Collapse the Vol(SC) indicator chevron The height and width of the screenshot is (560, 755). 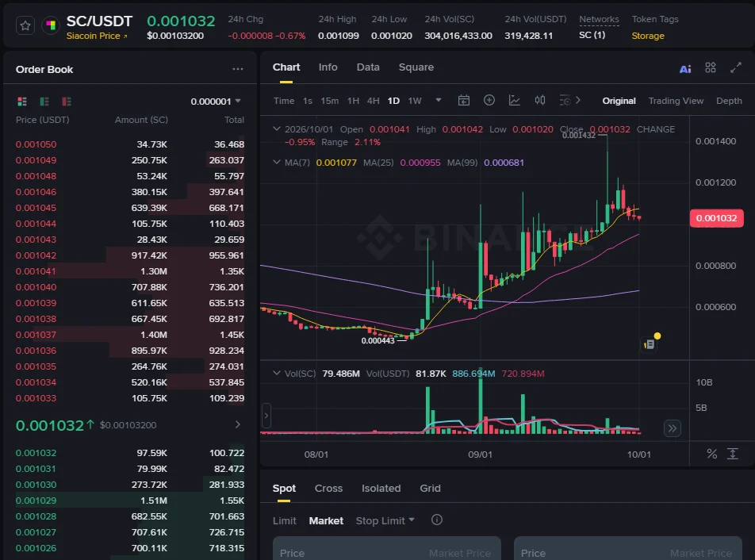[x=276, y=373]
